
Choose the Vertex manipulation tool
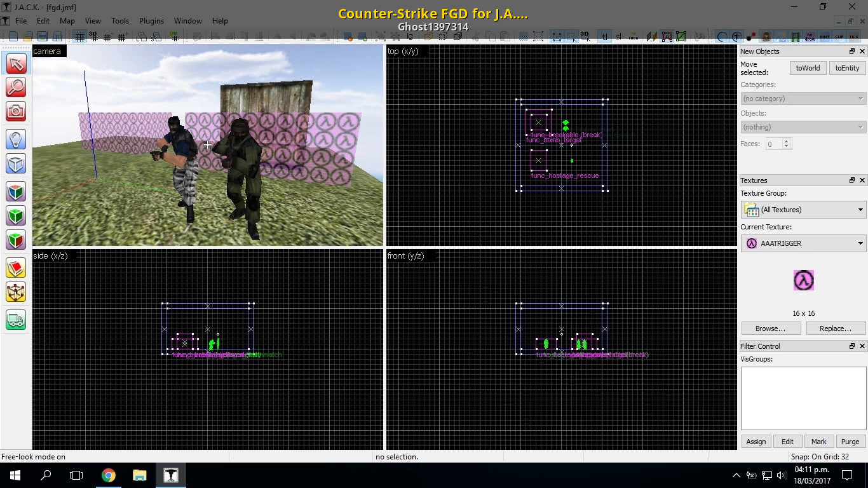(16, 292)
